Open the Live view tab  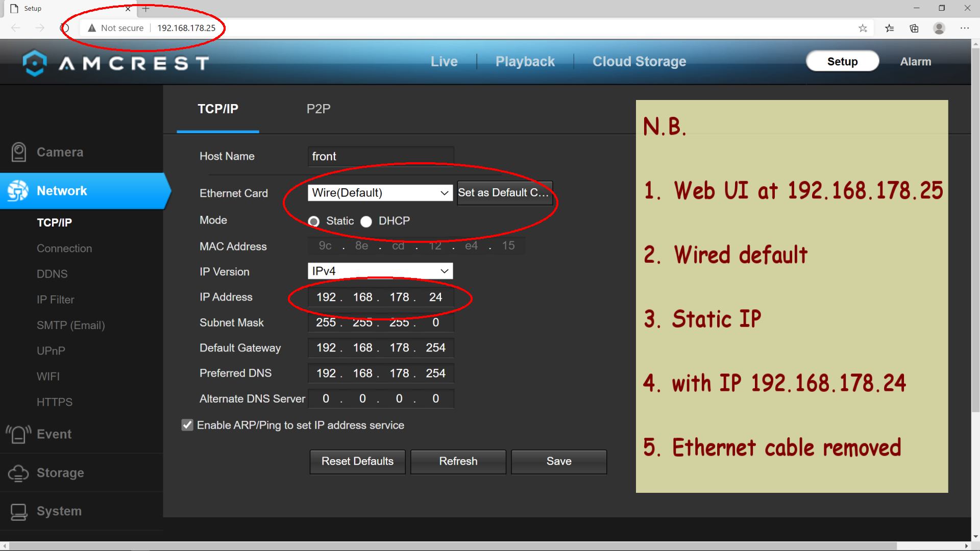tap(444, 61)
